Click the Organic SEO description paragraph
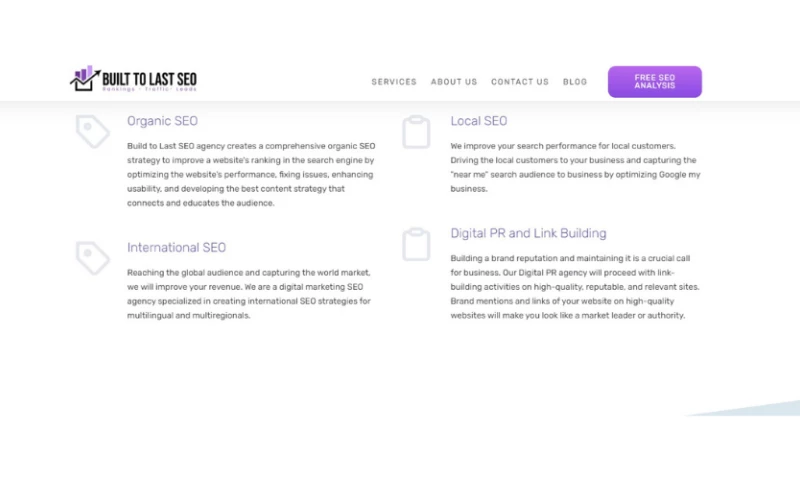 coord(251,174)
